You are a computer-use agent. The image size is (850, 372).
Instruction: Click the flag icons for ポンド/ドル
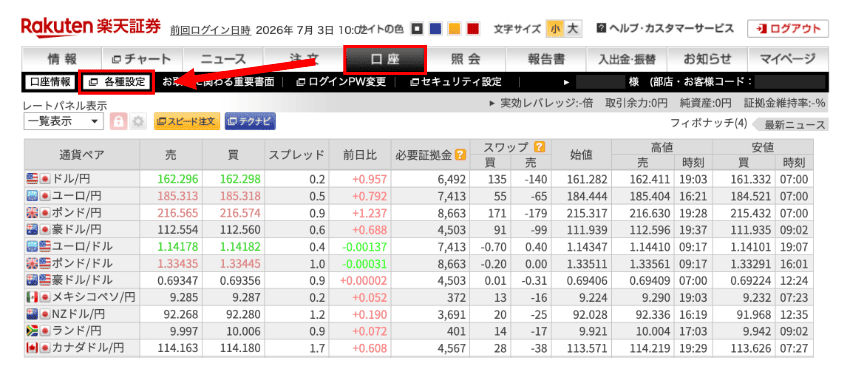point(37,264)
